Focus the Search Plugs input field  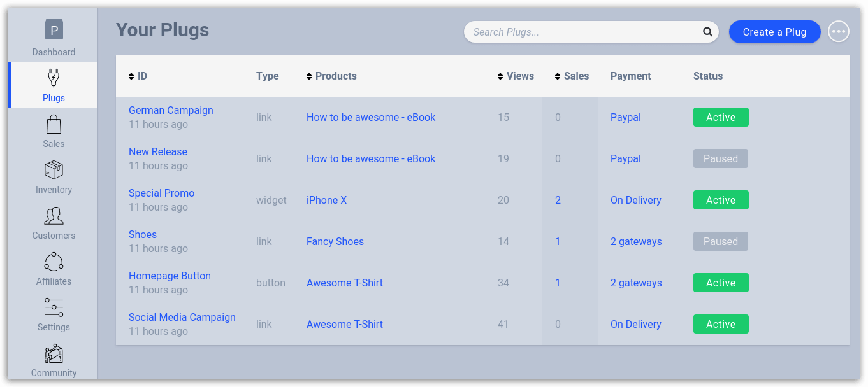coord(583,32)
